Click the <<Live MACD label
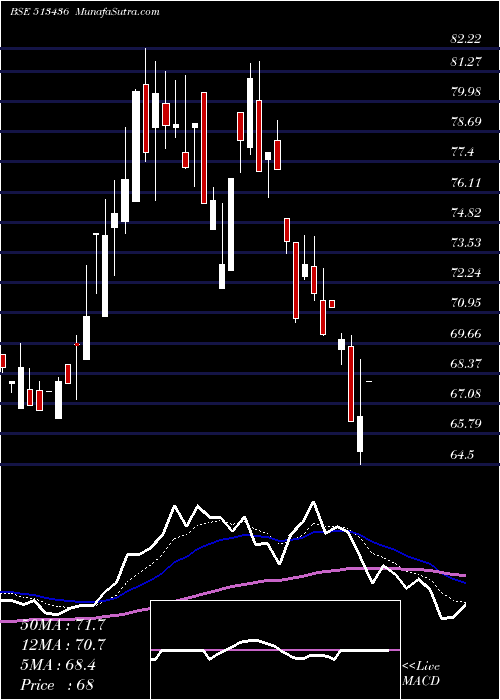 pos(421,674)
